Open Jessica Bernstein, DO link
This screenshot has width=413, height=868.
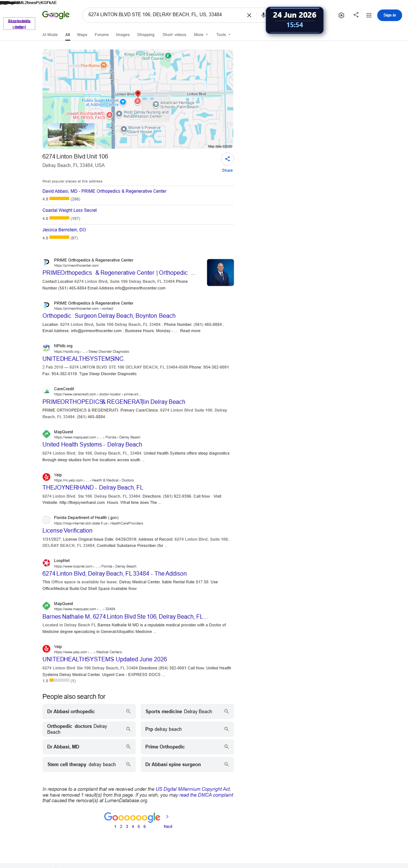coord(64,230)
